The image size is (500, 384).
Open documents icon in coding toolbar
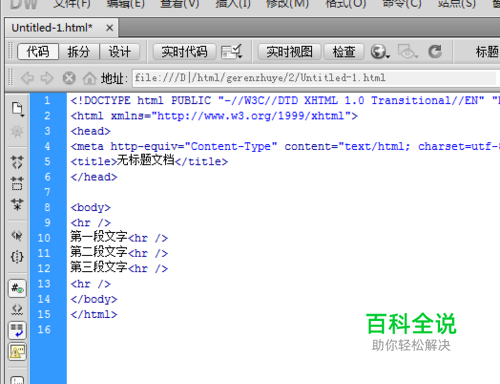tap(17, 109)
